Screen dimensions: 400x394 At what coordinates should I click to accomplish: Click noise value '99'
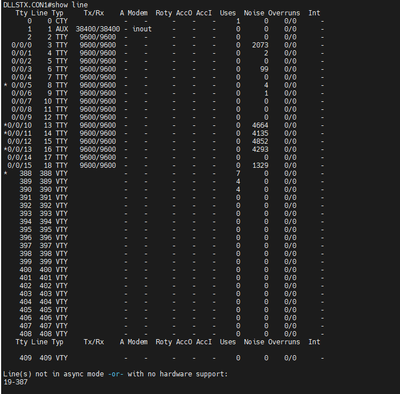[264, 69]
